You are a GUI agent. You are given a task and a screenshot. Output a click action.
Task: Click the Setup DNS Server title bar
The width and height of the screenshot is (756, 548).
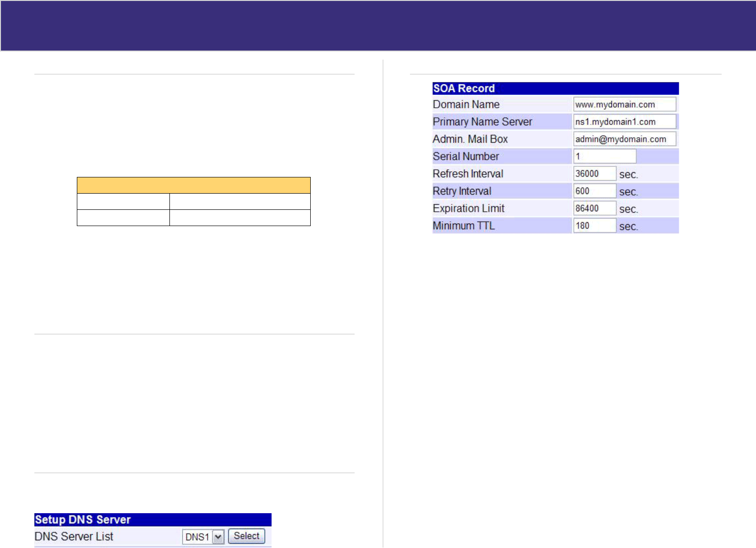[x=153, y=520]
